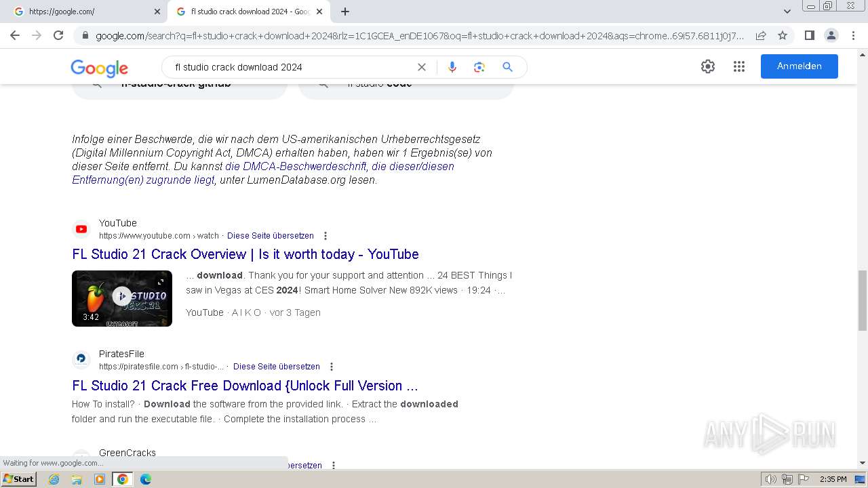Open Google quick settings gear
Image resolution: width=868 pixels, height=488 pixels.
tap(708, 66)
